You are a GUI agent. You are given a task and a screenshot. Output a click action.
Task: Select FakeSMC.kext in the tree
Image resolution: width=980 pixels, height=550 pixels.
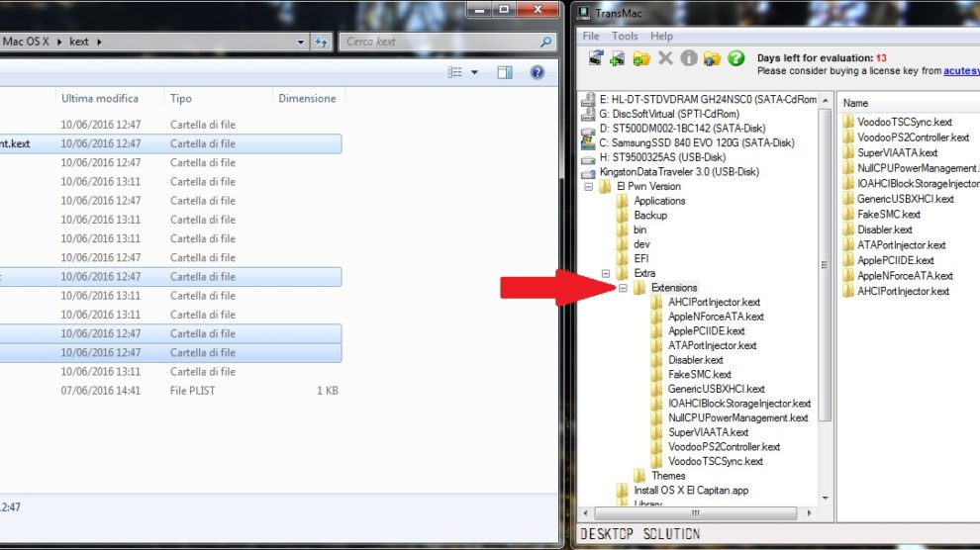click(700, 375)
